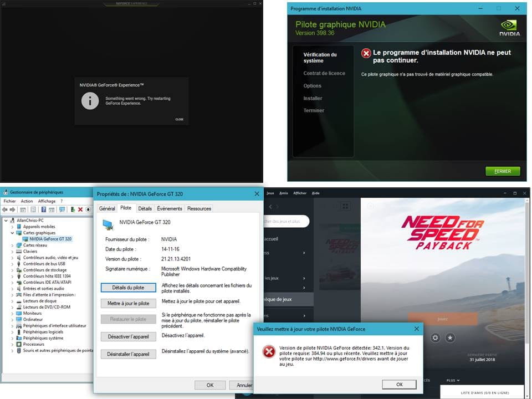Click Désinstaller l'appareil button
This screenshot has height=399, width=532.
(128, 354)
